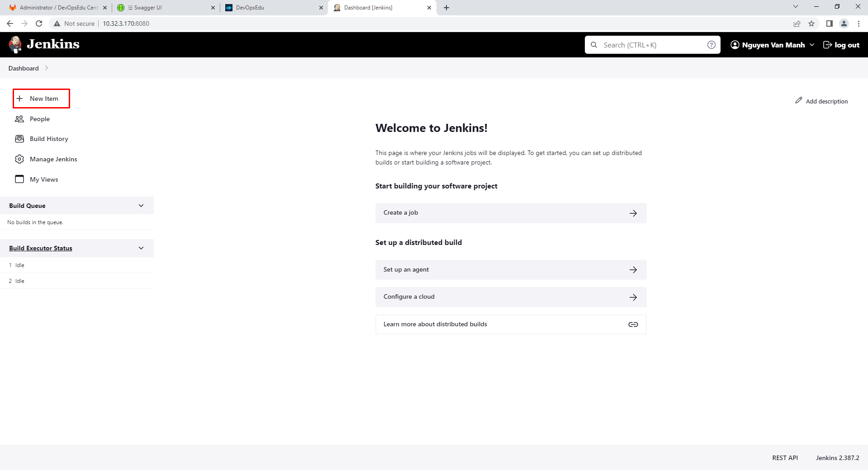The image size is (868, 470).
Task: Open Chrome three-dot menu
Action: (859, 23)
